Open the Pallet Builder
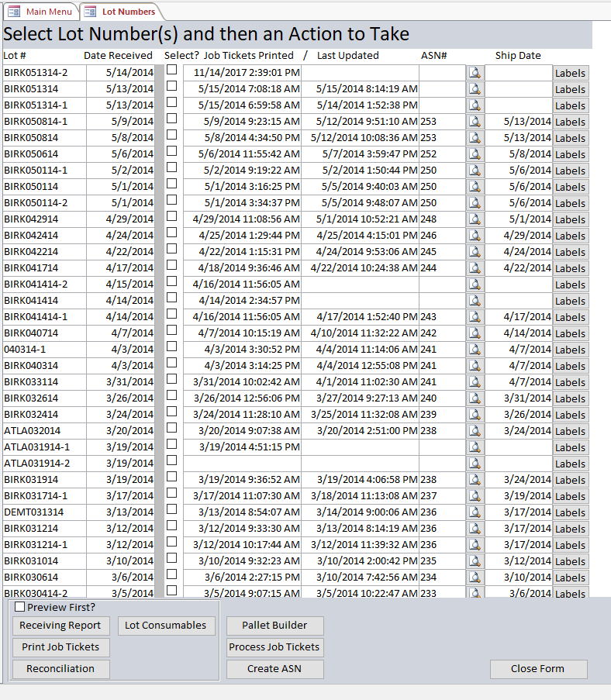 [x=274, y=626]
